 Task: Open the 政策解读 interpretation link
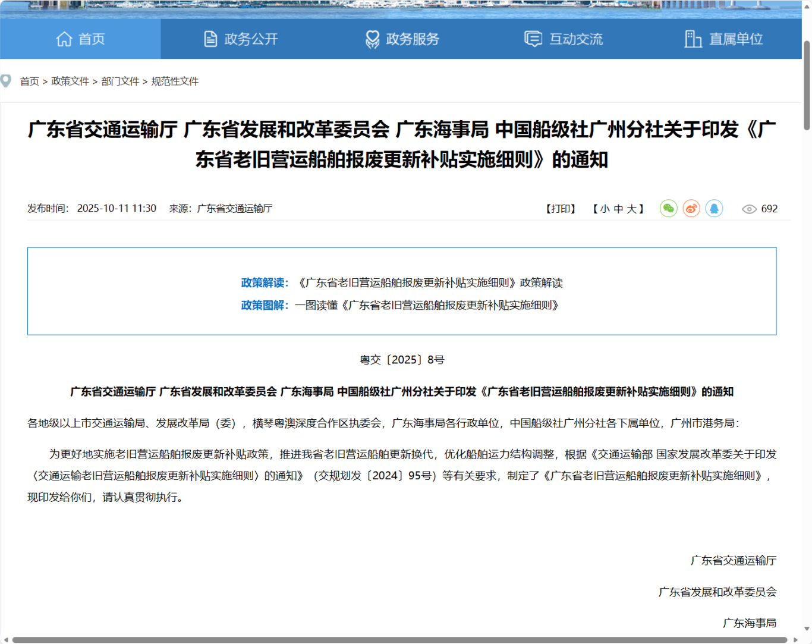pos(430,282)
